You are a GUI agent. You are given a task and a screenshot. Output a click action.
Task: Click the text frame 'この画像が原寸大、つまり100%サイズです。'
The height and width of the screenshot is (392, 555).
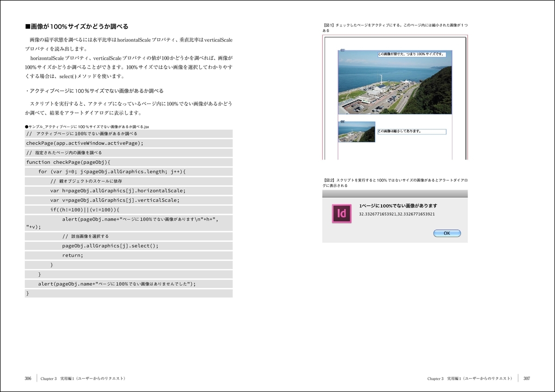411,54
